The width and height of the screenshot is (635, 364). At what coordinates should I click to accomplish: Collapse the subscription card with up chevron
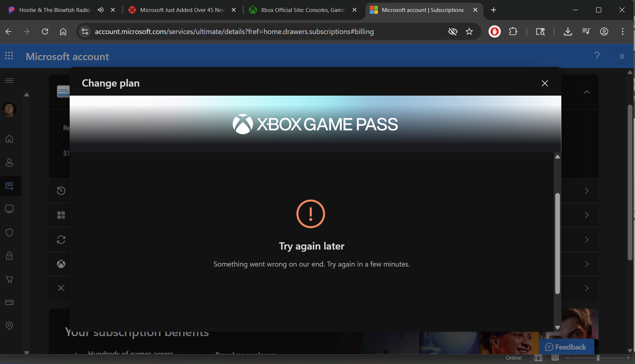[587, 92]
